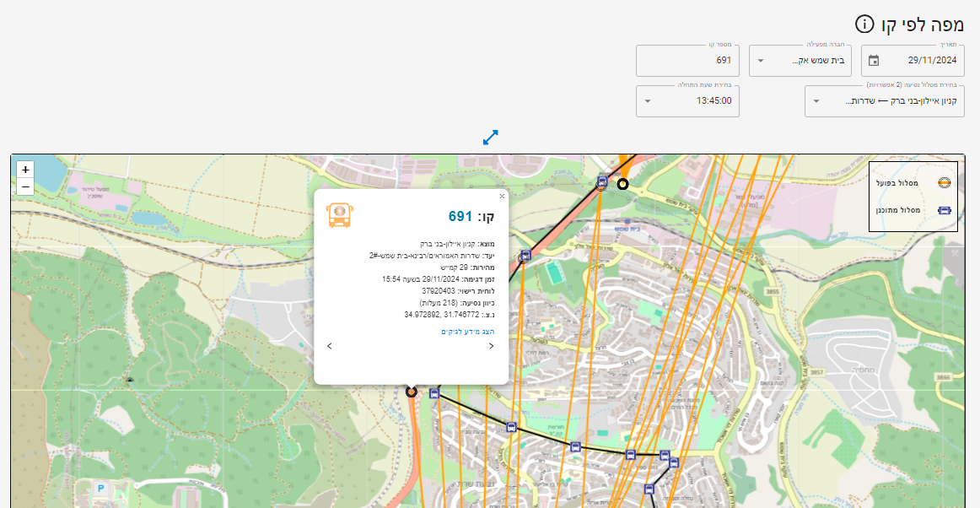Viewport: 980px width, 508px height.
Task: Click popup text כיוון נסיעה: (218 מעלות)
Action: coord(457,303)
